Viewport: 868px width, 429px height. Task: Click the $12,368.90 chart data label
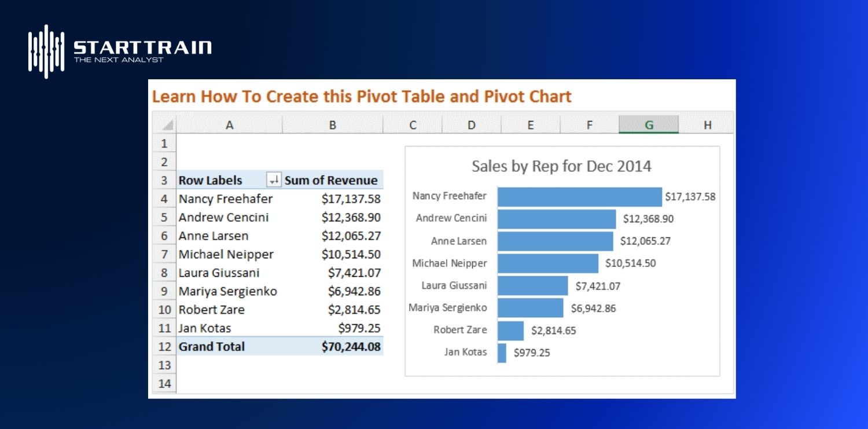pyautogui.click(x=648, y=219)
